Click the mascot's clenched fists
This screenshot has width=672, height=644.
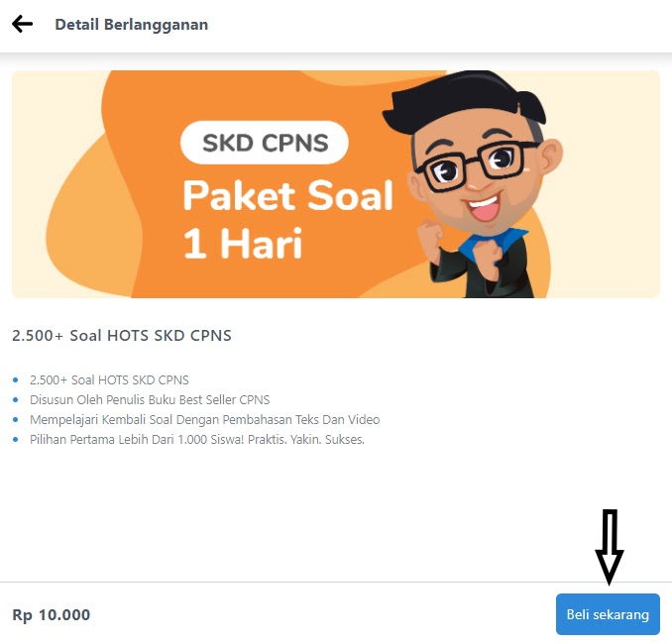pyautogui.click(x=461, y=249)
